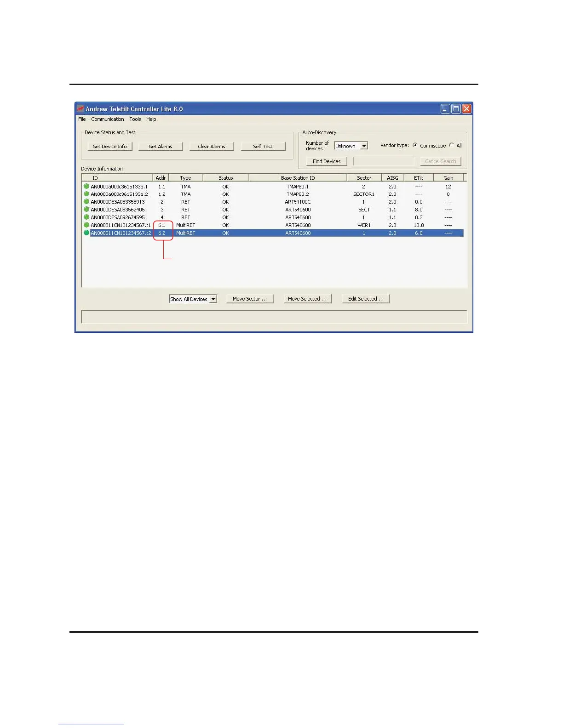The image size is (563, 728).
Task: Select the Commscope vendor type radio
Action: pyautogui.click(x=415, y=145)
